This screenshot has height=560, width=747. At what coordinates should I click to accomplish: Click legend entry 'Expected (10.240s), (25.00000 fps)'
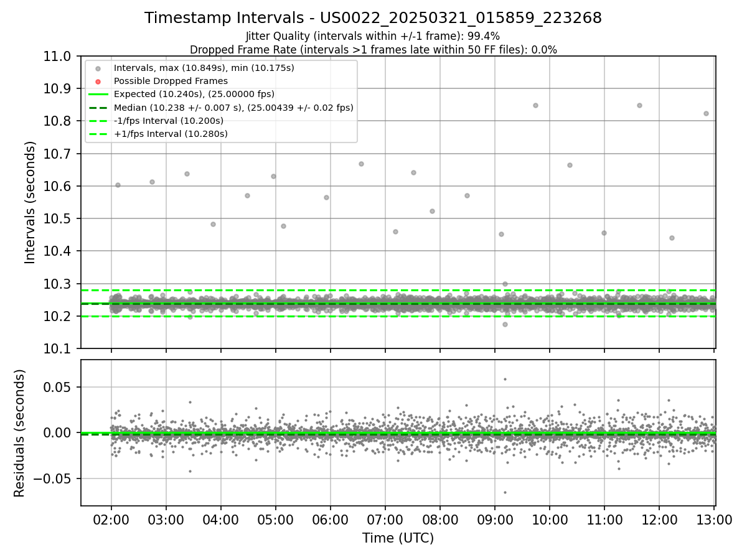[194, 94]
